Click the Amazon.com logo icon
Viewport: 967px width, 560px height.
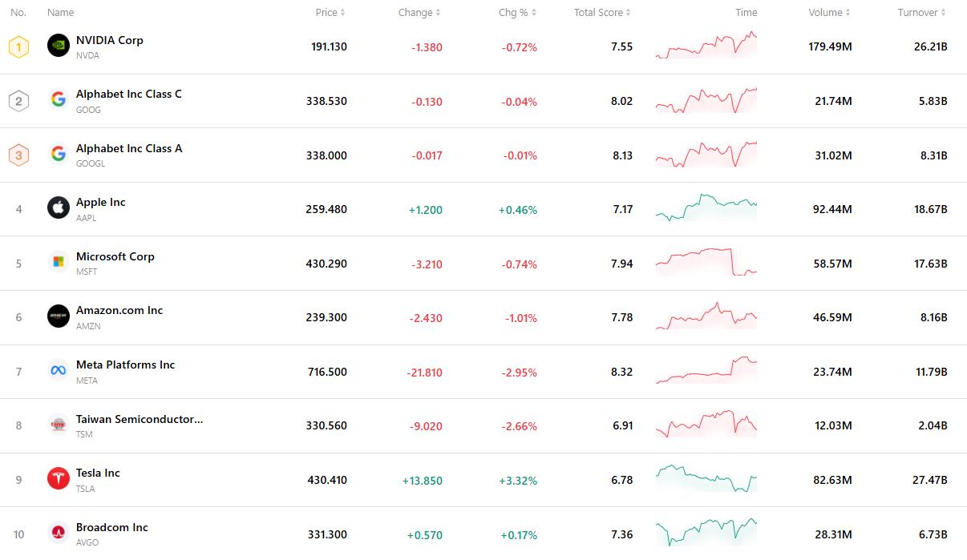(x=59, y=316)
